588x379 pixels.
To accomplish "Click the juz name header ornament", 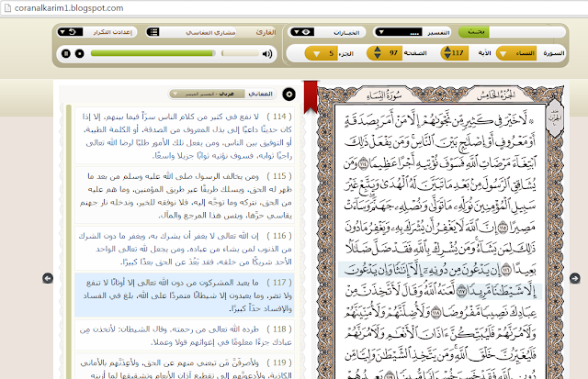I will [496, 95].
